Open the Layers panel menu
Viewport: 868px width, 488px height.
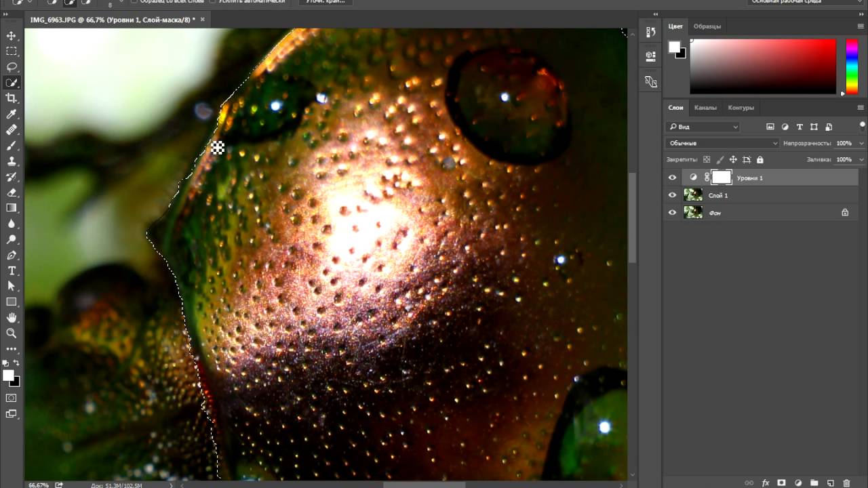click(861, 108)
